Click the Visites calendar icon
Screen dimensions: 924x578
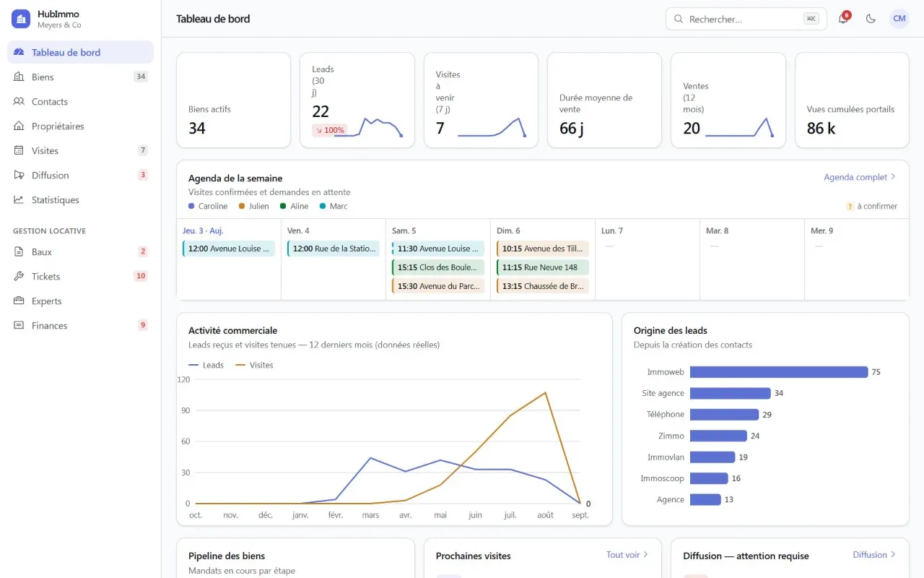pos(19,150)
